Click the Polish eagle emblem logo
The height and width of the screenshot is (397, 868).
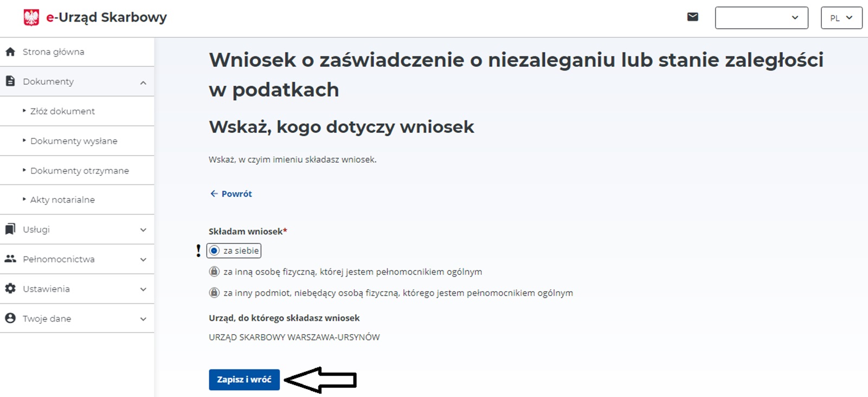coord(31,17)
